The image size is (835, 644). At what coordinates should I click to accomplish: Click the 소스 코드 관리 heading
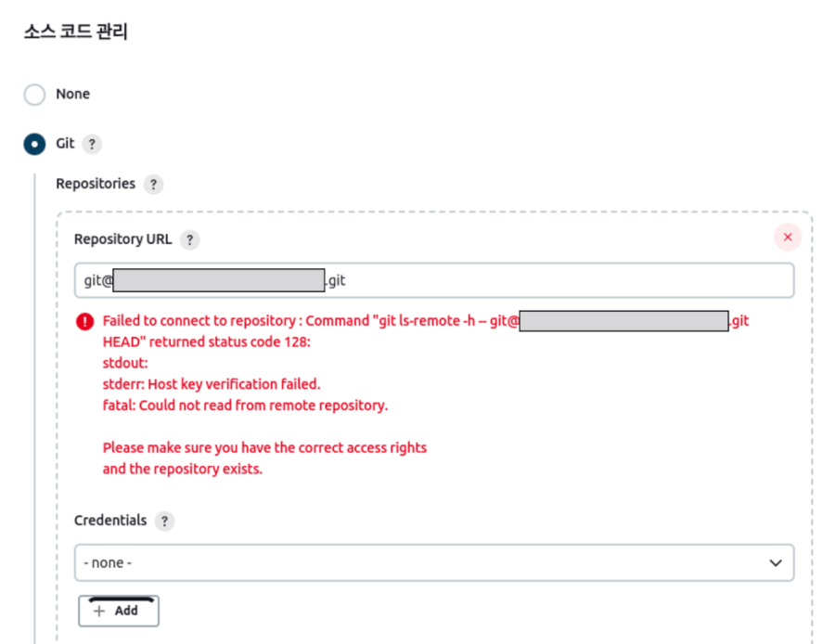74,31
